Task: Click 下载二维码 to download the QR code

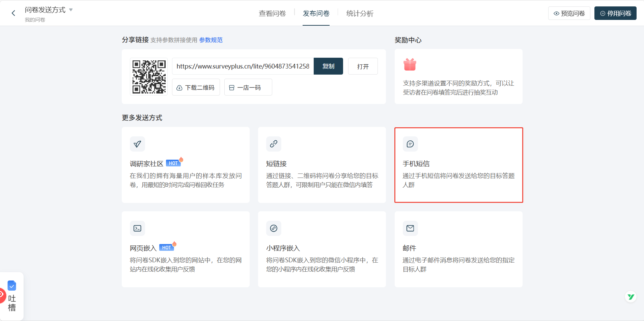Action: click(x=196, y=87)
